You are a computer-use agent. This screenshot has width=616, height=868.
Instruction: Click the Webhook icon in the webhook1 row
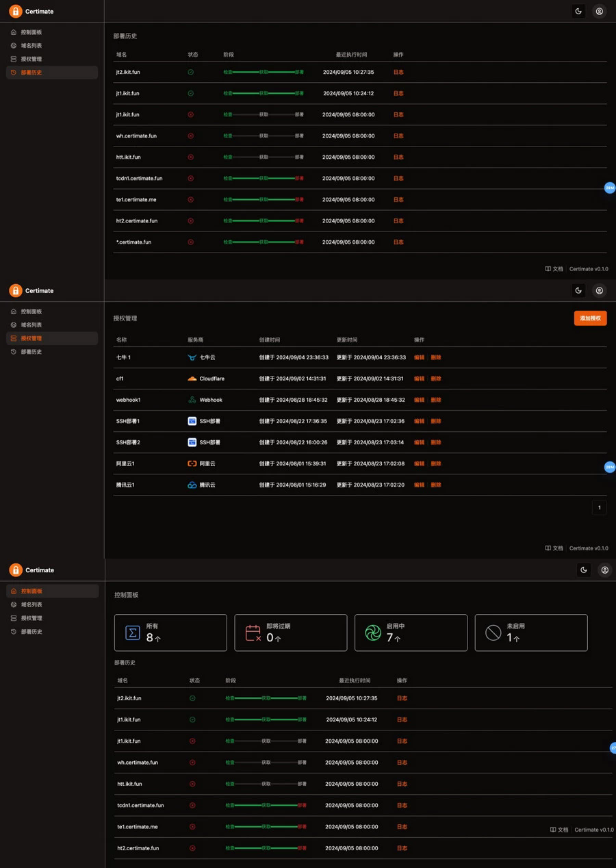192,400
